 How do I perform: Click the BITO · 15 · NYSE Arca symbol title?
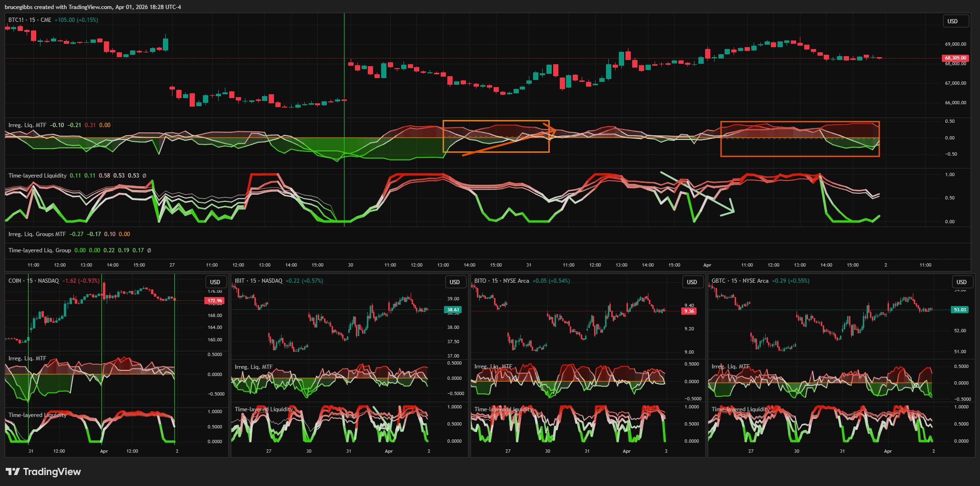click(501, 281)
